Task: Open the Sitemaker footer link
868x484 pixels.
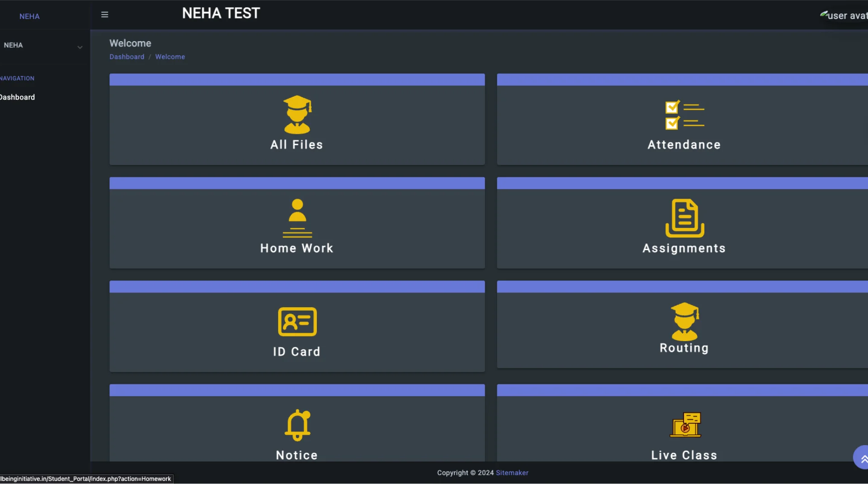Action: tap(512, 473)
